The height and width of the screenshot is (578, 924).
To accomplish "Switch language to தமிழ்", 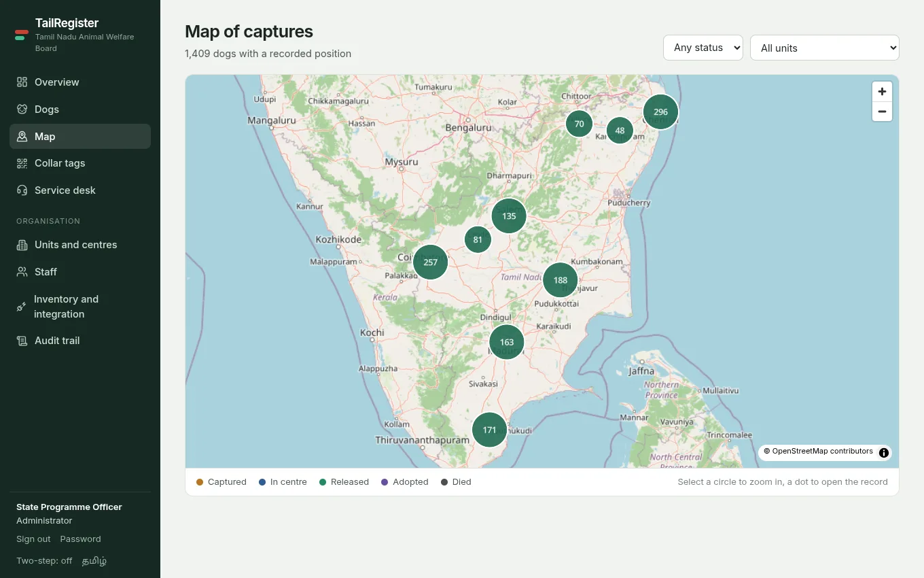I will [94, 561].
